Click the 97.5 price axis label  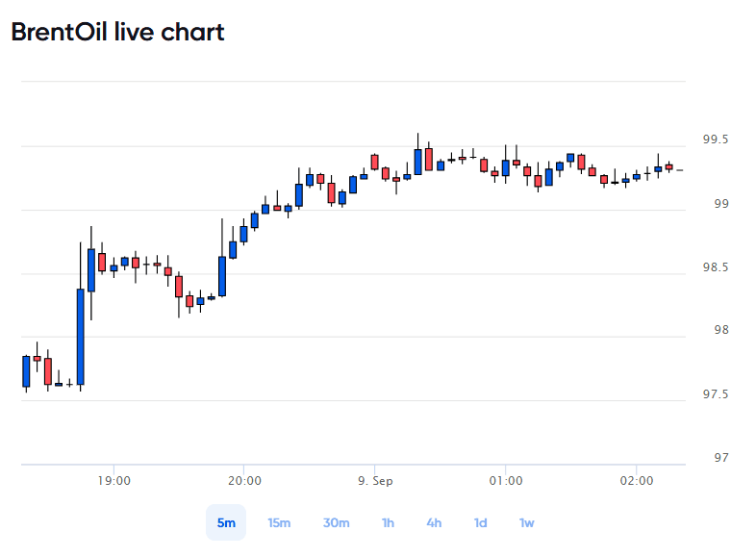[x=716, y=394]
